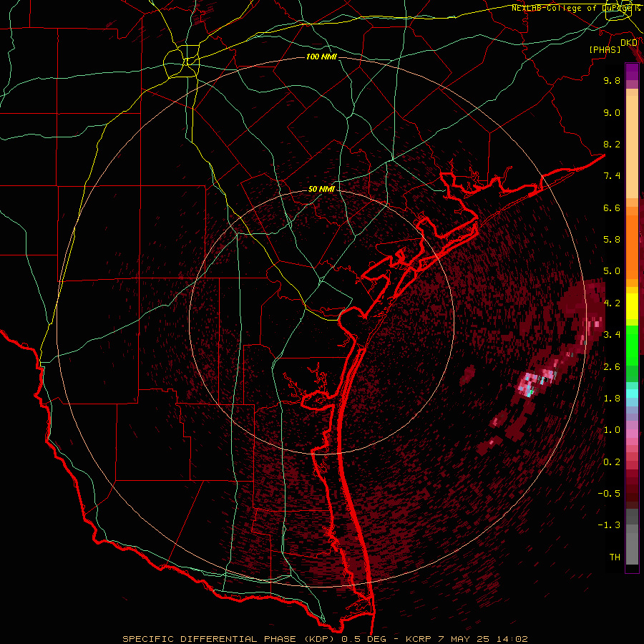The image size is (644, 644).
Task: Click the TH label below the scale
Action: pos(615,557)
